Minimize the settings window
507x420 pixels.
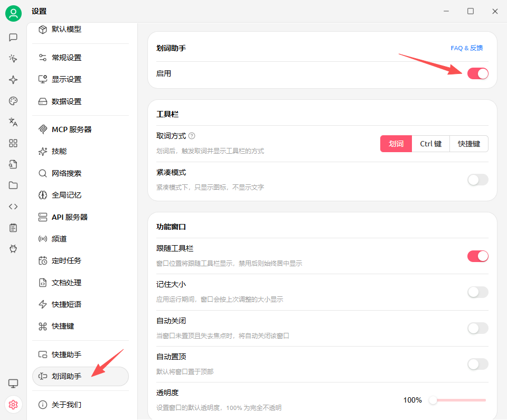(446, 11)
